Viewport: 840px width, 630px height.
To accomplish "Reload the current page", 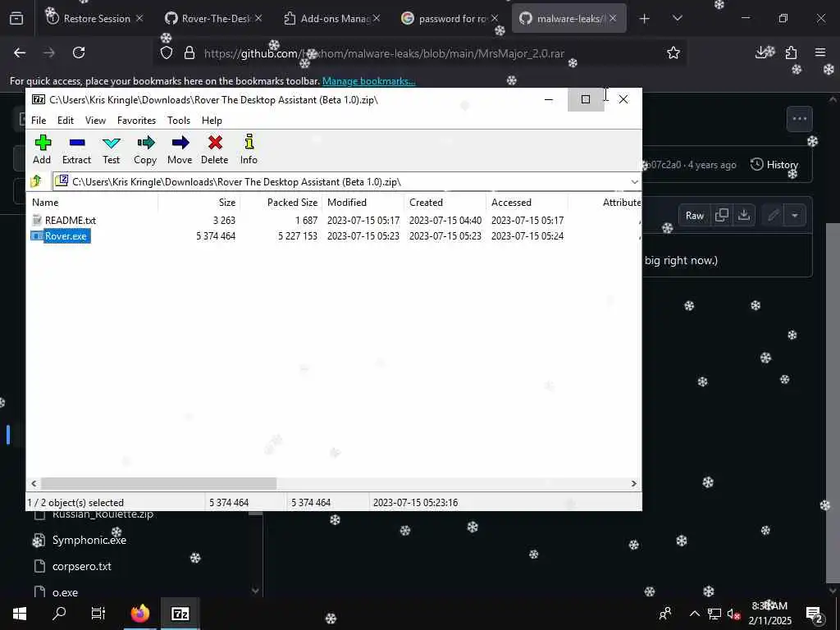I will [79, 52].
